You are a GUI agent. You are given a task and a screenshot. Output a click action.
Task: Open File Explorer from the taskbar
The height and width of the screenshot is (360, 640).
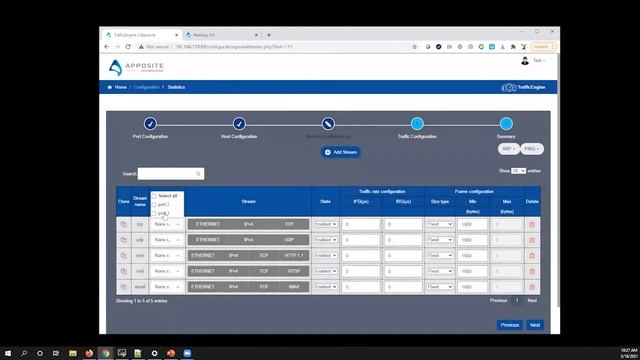pyautogui.click(x=73, y=353)
